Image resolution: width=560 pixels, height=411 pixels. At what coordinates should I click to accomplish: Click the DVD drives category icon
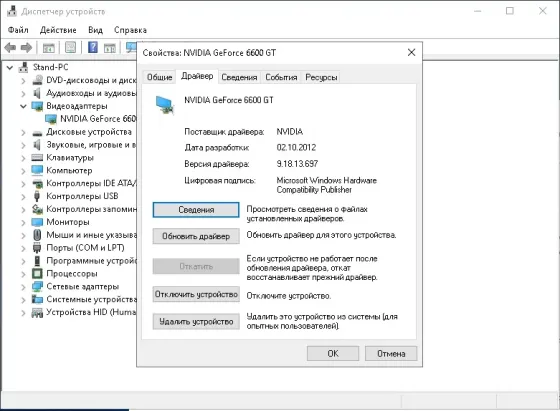pyautogui.click(x=37, y=80)
